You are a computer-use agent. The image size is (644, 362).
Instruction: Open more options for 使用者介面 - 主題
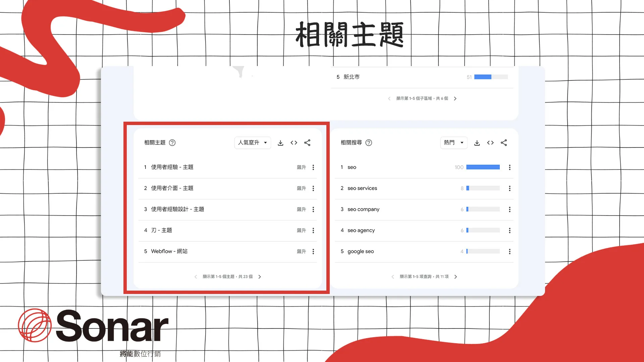(313, 188)
